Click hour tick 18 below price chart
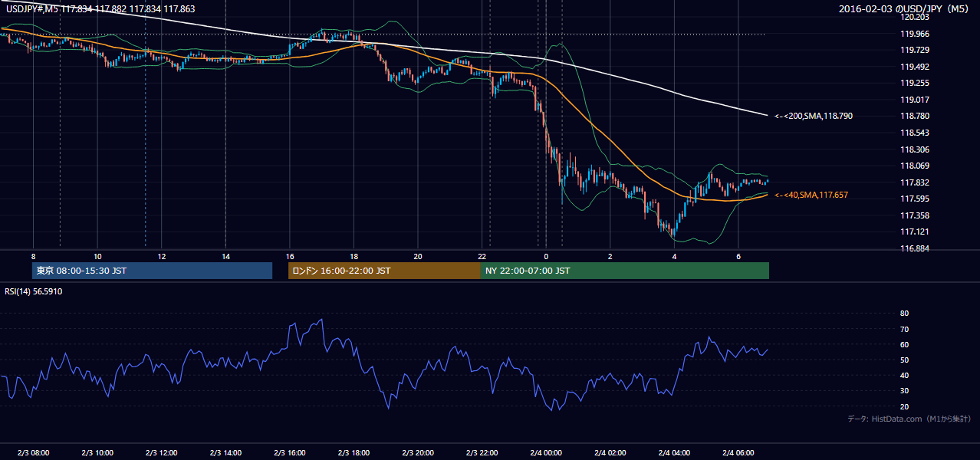The width and height of the screenshot is (980, 460). (x=354, y=255)
